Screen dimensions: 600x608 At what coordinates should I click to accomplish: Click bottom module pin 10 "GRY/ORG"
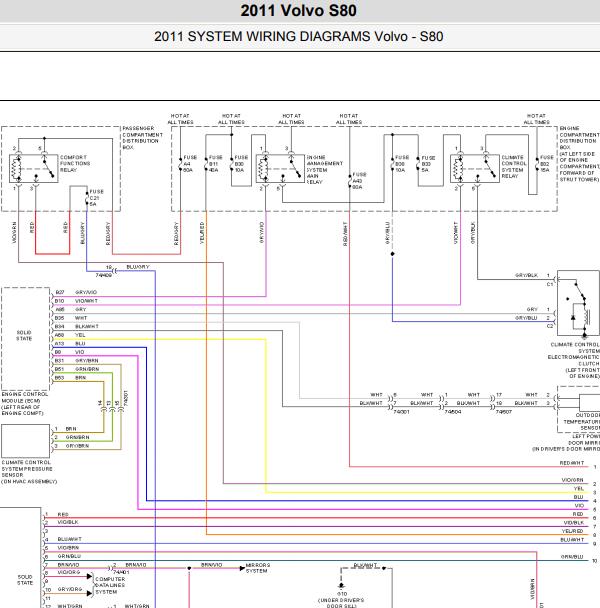tap(64, 589)
